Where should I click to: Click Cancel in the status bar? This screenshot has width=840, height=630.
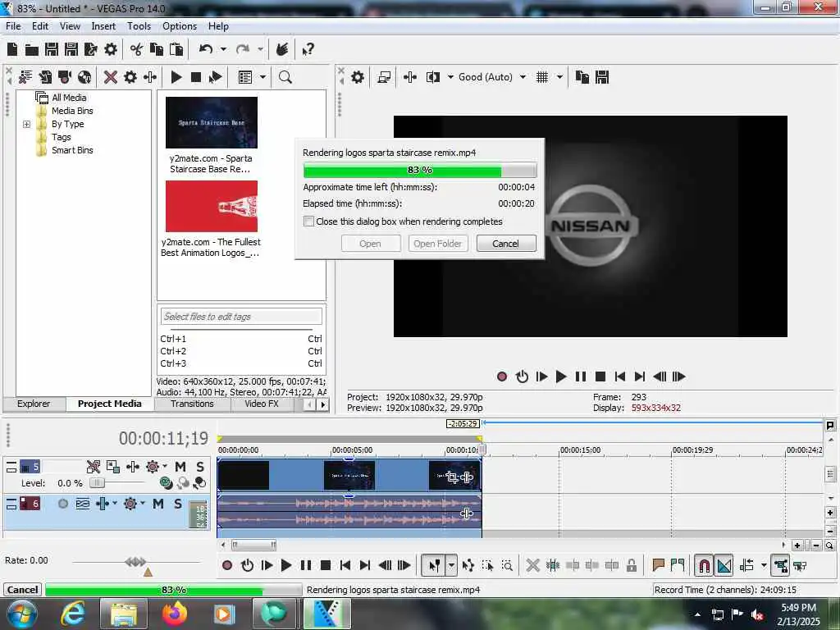coord(22,590)
